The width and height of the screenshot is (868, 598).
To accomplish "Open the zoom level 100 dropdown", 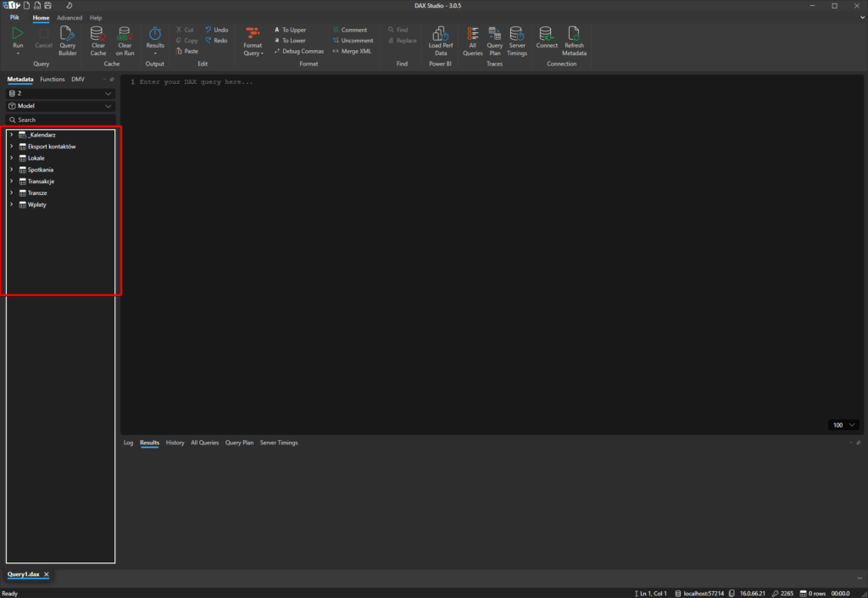I will click(x=844, y=425).
